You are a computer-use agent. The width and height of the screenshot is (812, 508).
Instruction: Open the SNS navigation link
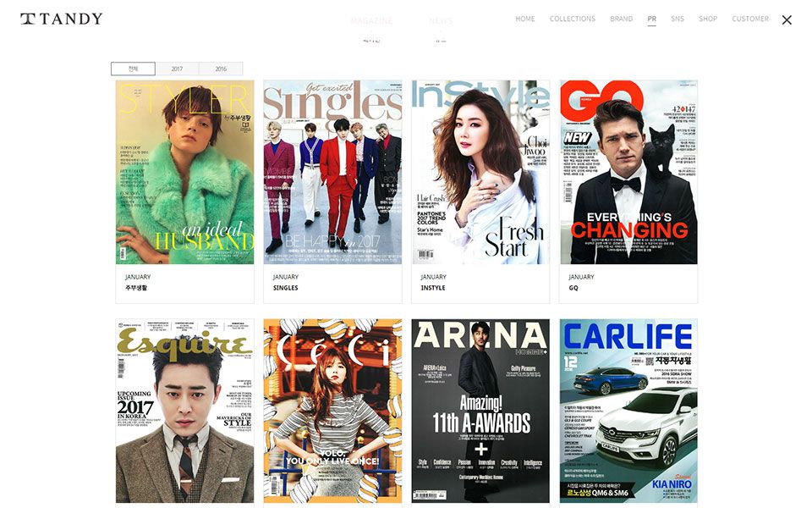pos(678,19)
